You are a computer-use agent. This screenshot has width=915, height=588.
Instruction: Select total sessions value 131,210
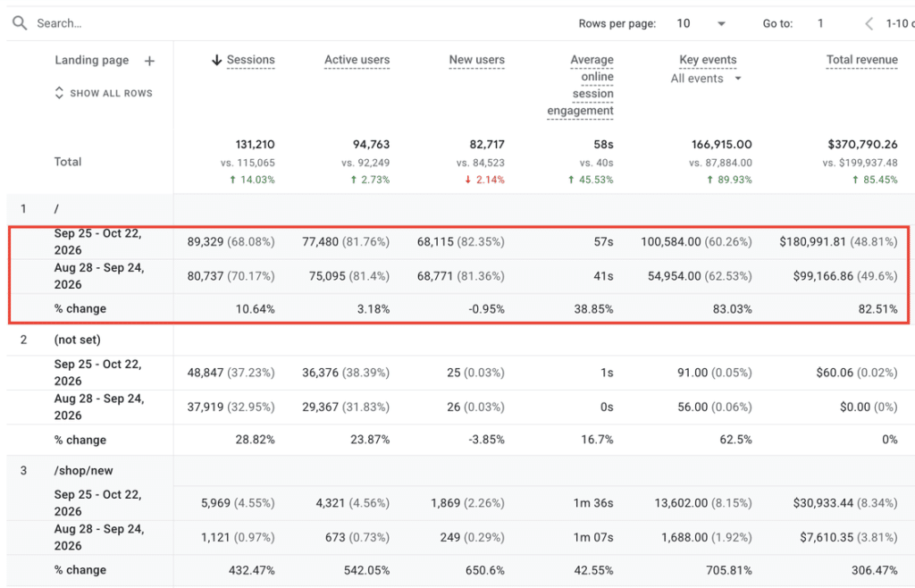[255, 144]
